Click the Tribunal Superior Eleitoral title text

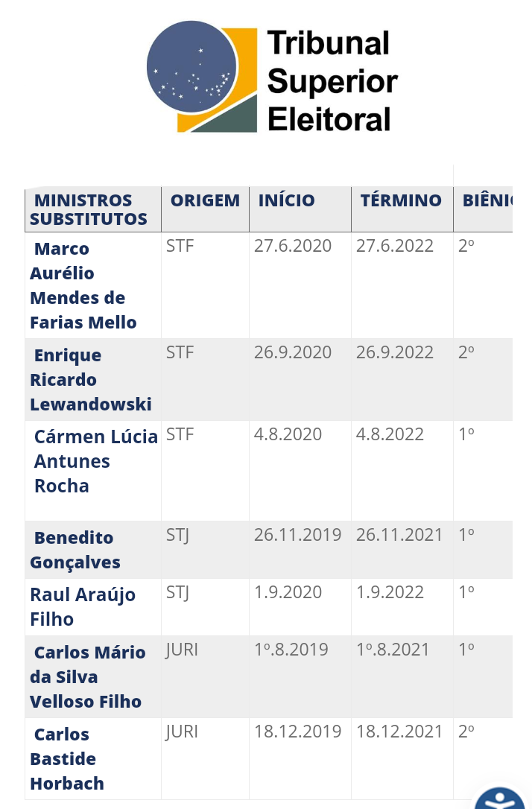coord(332,81)
